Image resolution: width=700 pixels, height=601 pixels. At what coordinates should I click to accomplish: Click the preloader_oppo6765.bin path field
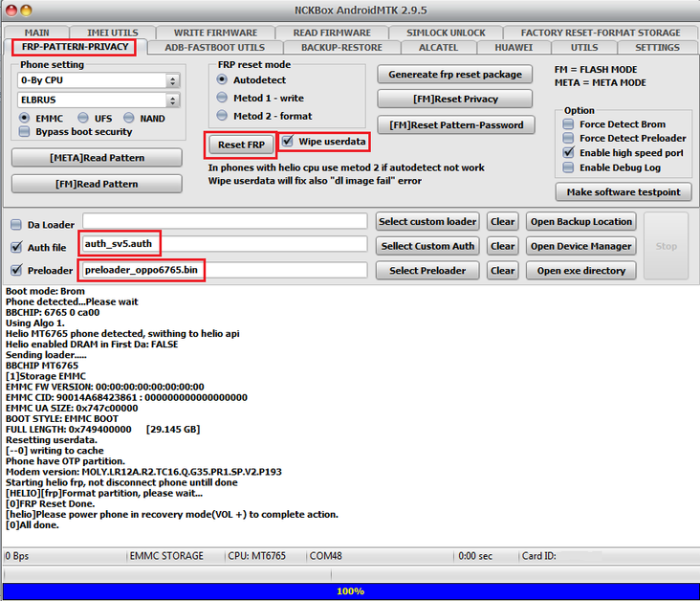pyautogui.click(x=225, y=270)
